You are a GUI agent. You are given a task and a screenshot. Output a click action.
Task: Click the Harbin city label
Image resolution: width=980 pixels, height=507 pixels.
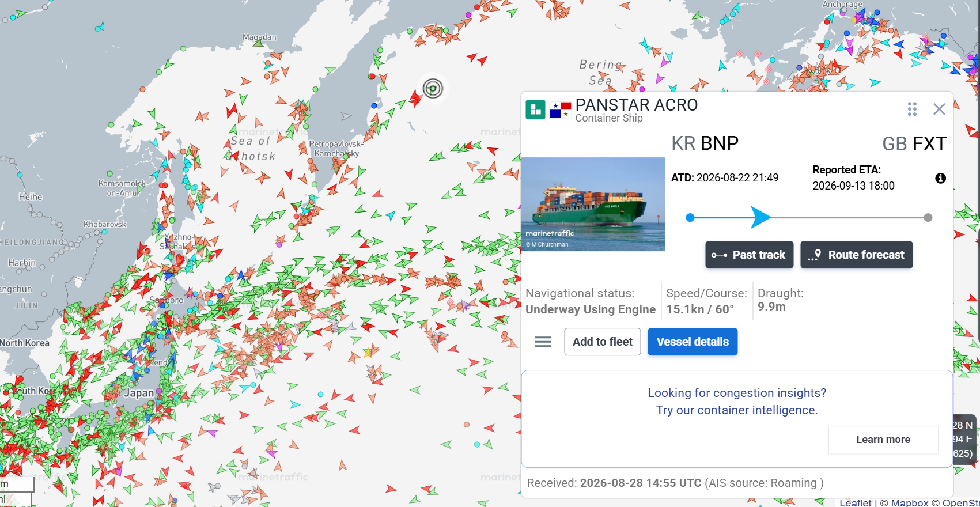coord(22,263)
